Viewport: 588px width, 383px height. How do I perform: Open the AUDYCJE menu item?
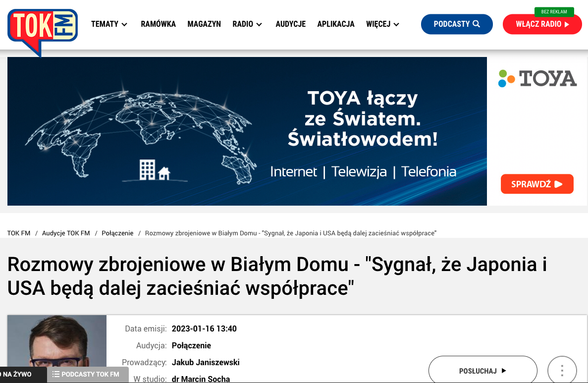tap(291, 24)
